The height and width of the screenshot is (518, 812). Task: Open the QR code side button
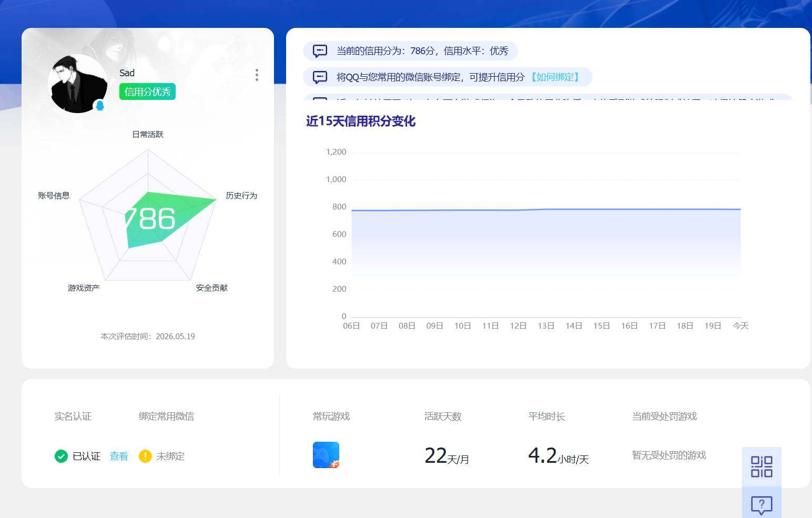click(762, 466)
